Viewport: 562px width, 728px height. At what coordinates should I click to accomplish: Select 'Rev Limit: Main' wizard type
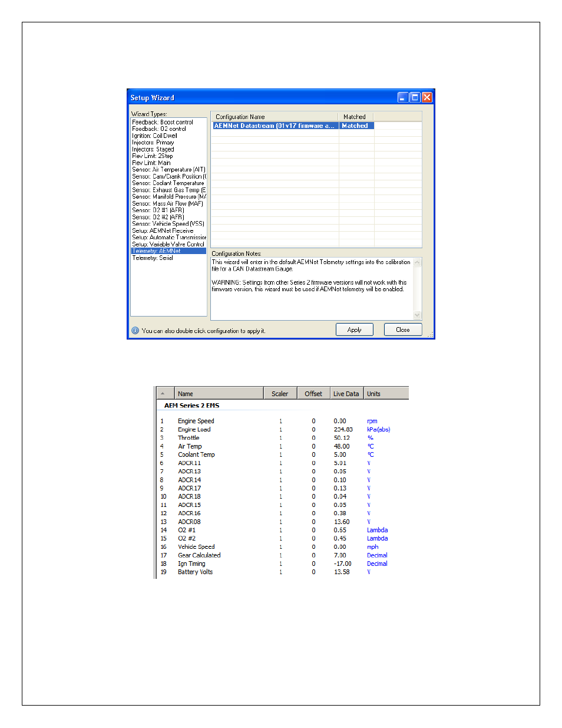(151, 163)
